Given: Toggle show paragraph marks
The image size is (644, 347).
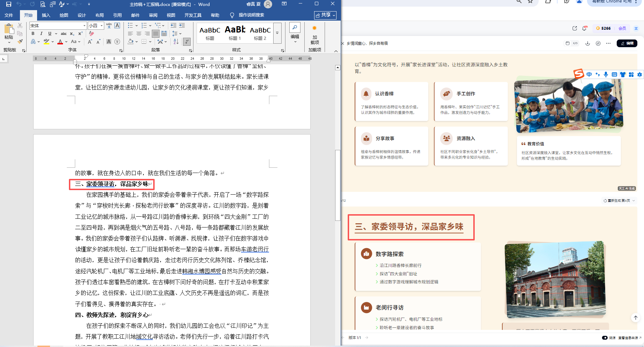Looking at the screenshot, I should (187, 42).
